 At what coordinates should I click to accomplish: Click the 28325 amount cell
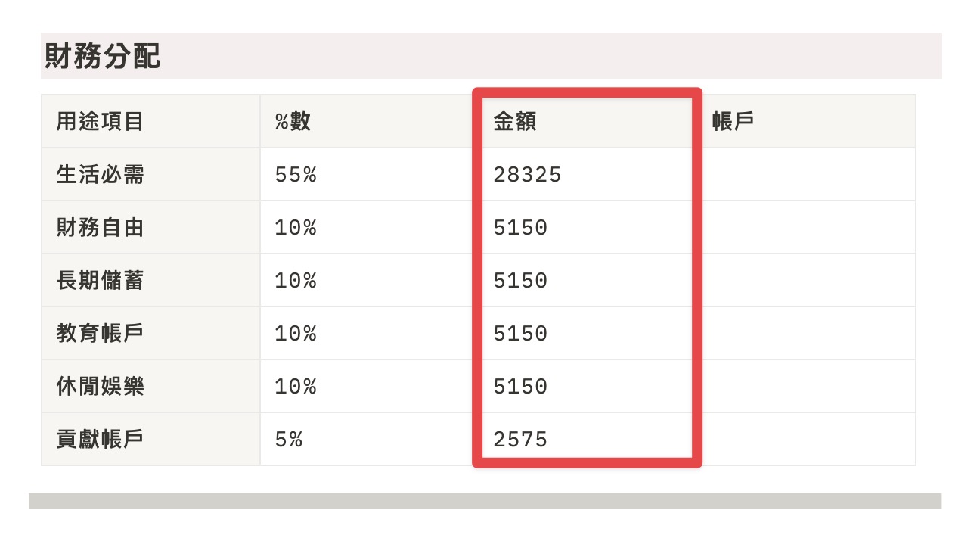click(588, 174)
